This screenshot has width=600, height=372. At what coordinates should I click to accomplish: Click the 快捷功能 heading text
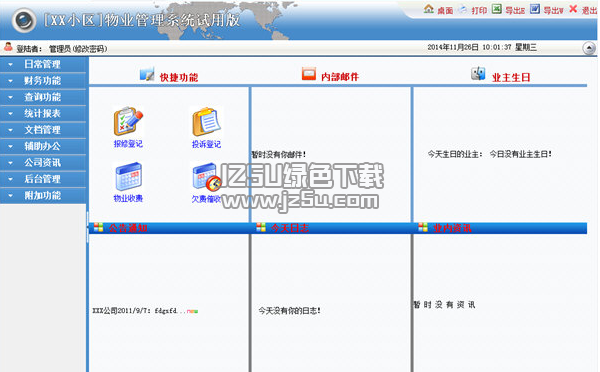pos(179,77)
